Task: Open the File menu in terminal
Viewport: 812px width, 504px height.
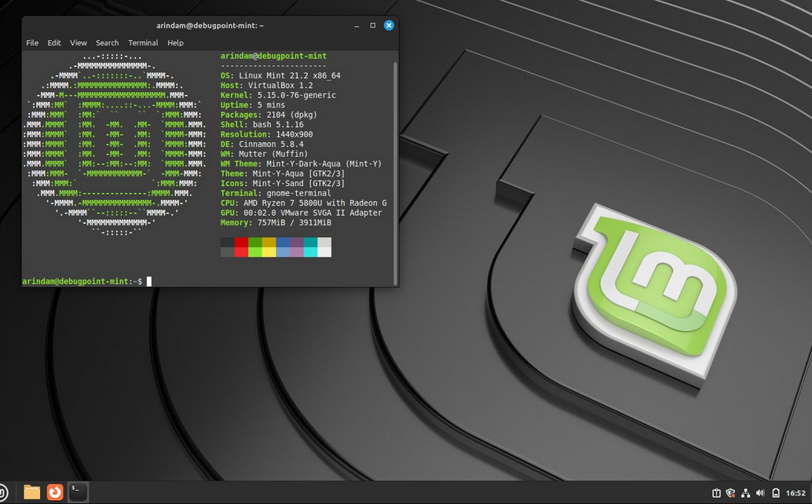Action: point(32,43)
